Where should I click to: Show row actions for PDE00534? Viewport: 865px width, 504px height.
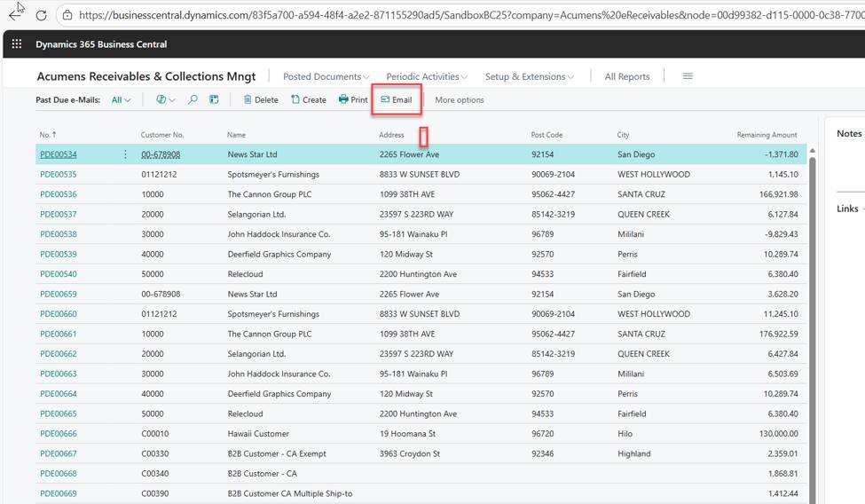pyautogui.click(x=125, y=154)
